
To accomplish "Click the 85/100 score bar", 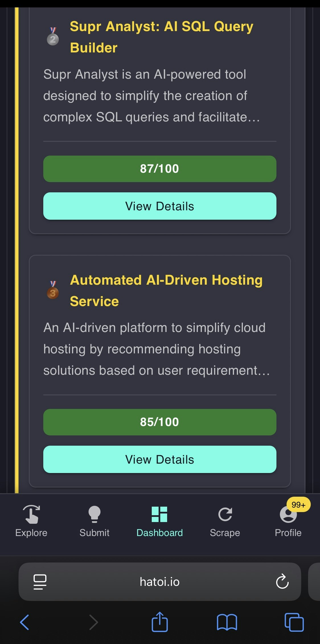I will tap(160, 422).
